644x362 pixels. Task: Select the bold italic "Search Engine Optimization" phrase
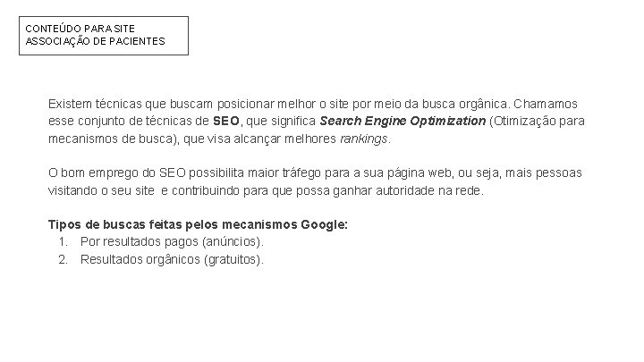pyautogui.click(x=402, y=121)
